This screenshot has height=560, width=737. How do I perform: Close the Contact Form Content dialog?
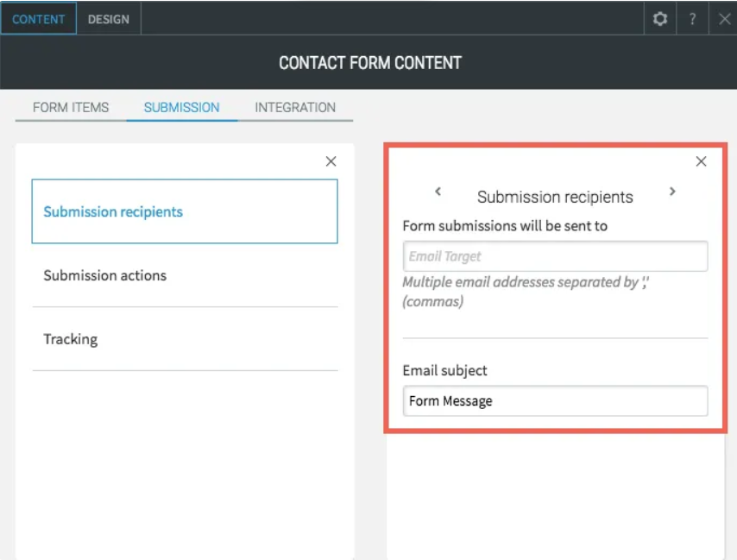(x=723, y=19)
